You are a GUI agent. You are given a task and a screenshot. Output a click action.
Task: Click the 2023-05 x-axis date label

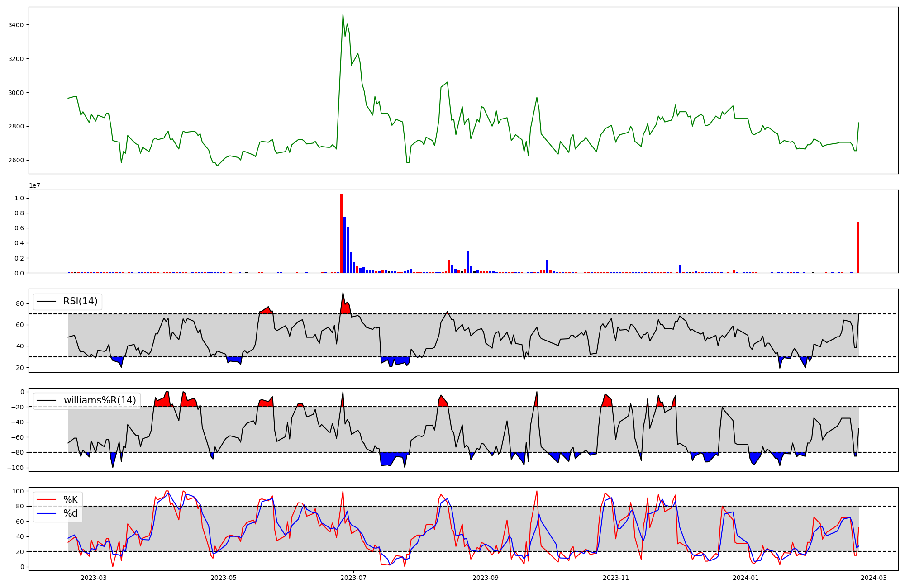click(x=224, y=578)
